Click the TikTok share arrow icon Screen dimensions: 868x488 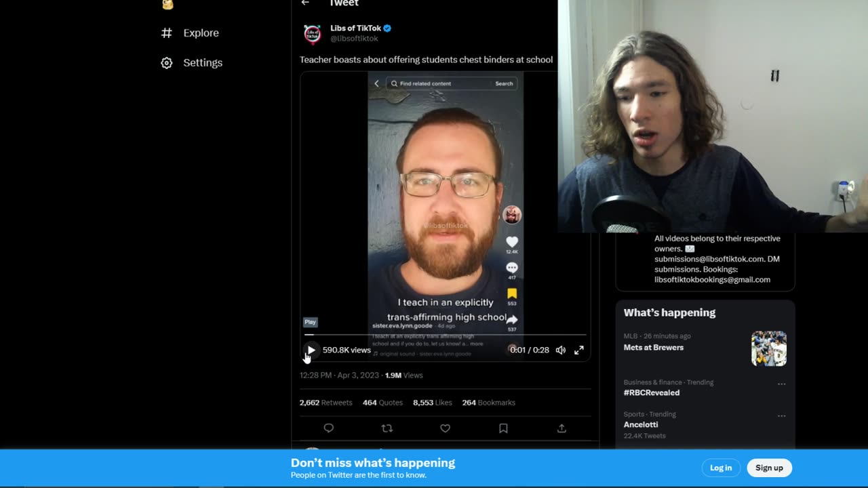tap(512, 319)
